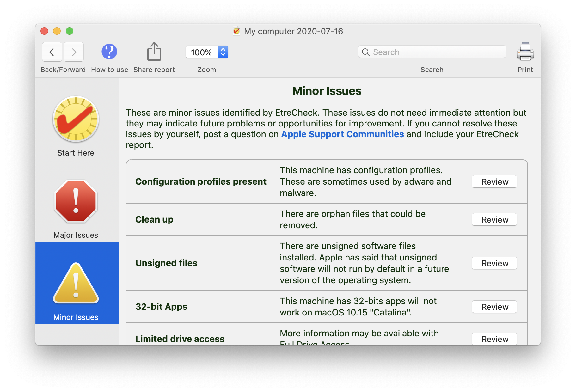
Task: Open the 100% zoom dropdown
Action: click(x=207, y=52)
